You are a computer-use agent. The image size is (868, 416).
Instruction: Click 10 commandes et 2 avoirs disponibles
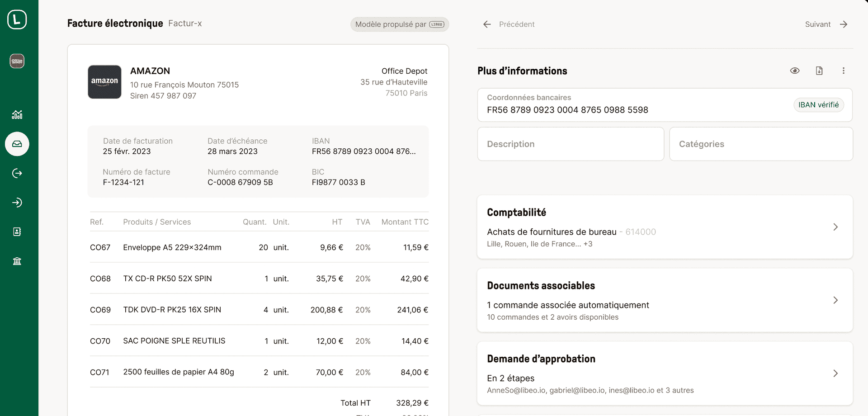click(552, 317)
